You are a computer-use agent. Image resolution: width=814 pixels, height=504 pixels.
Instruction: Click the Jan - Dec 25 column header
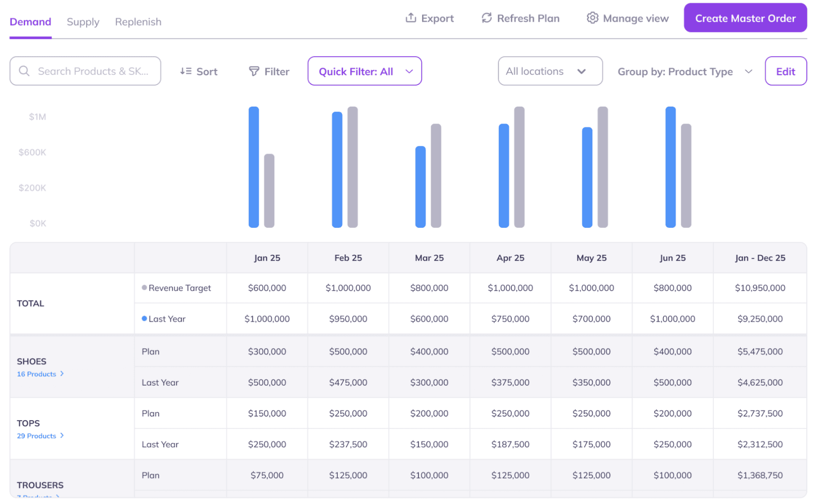[x=760, y=258]
